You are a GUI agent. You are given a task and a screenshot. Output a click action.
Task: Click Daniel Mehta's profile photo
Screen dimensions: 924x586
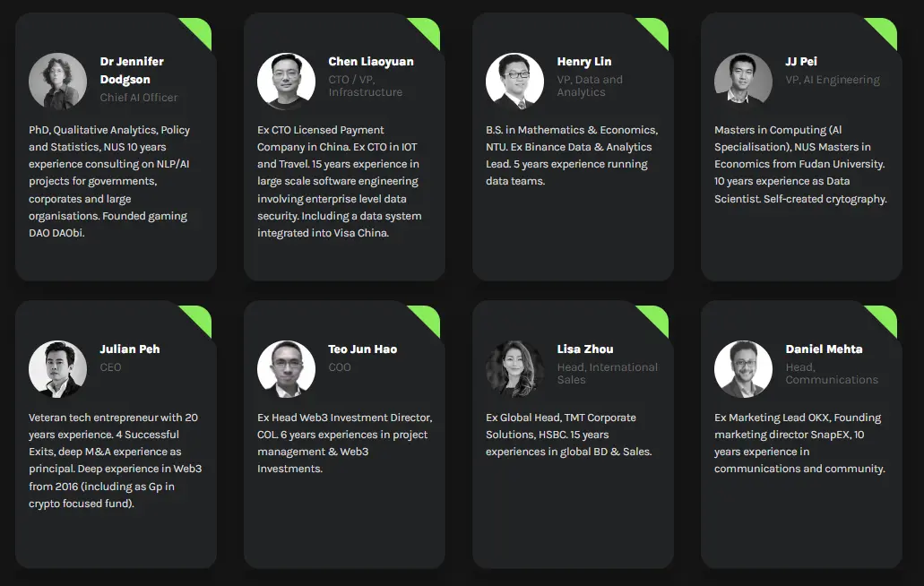tap(743, 368)
